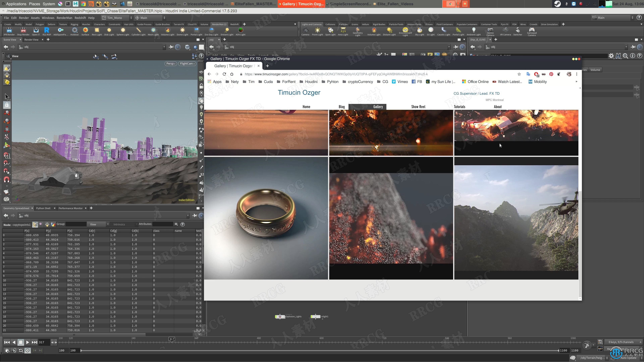Toggle primitives display in Geometry Spreadsheet

click(x=47, y=224)
